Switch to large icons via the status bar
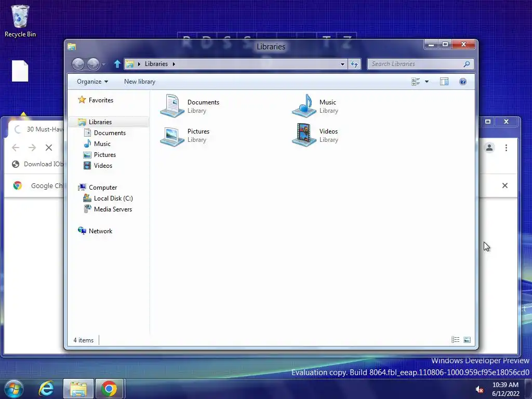Viewport: 532px width, 399px height. coord(467,340)
